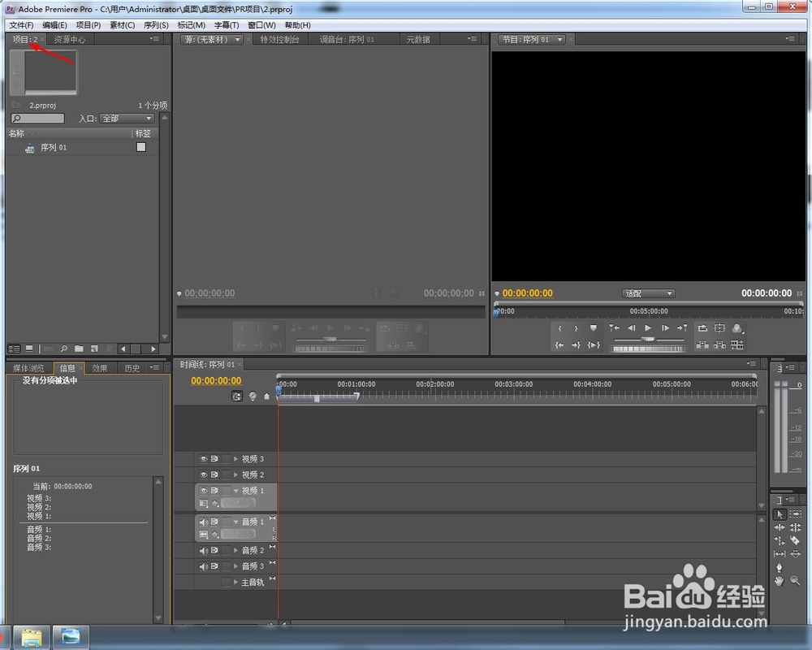Step back one frame in program monitor
The image size is (812, 650).
(631, 328)
